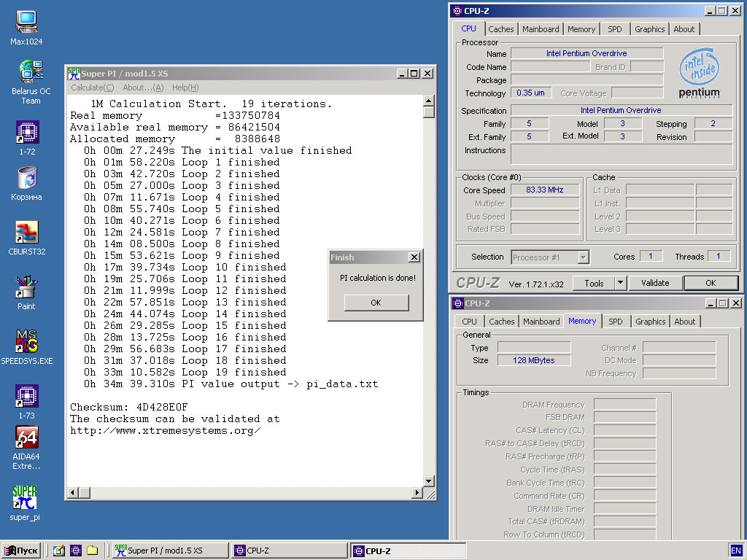Screen dimensions: 747x560
Task: Click 'PI value output -> pi_data.txt' line
Action: pos(231,384)
